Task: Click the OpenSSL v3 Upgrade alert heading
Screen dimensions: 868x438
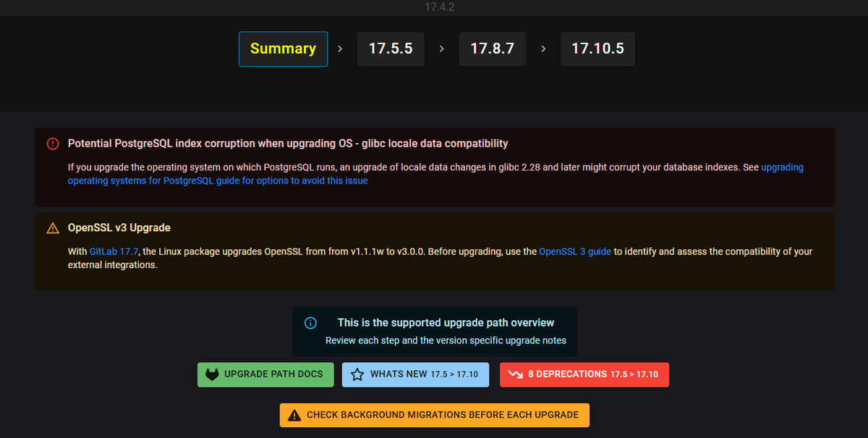Action: pos(119,228)
